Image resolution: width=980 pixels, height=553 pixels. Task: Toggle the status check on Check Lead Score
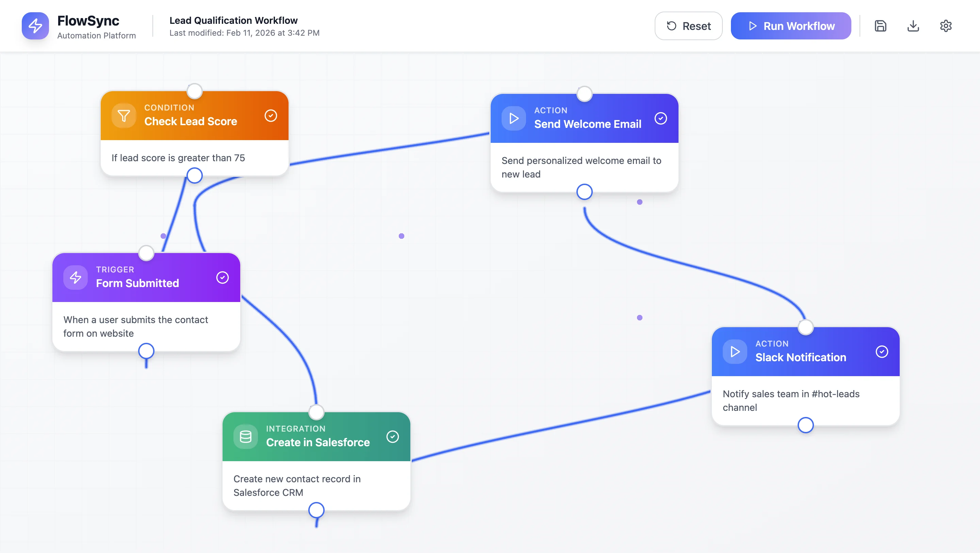click(x=271, y=115)
